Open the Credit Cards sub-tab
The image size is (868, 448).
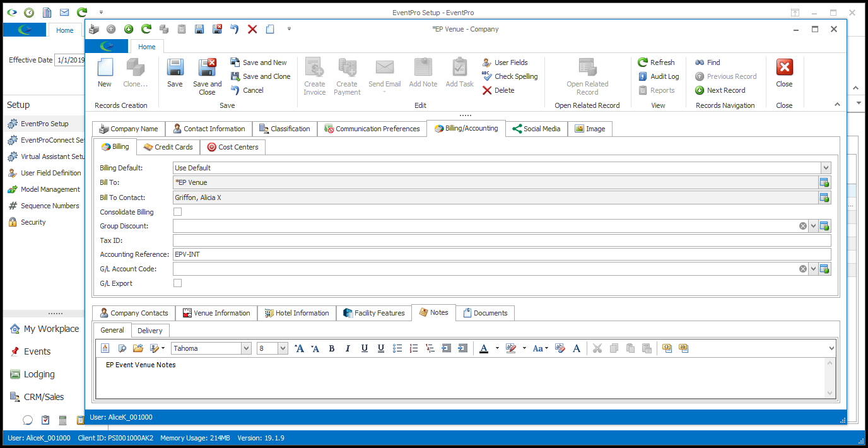pyautogui.click(x=168, y=147)
